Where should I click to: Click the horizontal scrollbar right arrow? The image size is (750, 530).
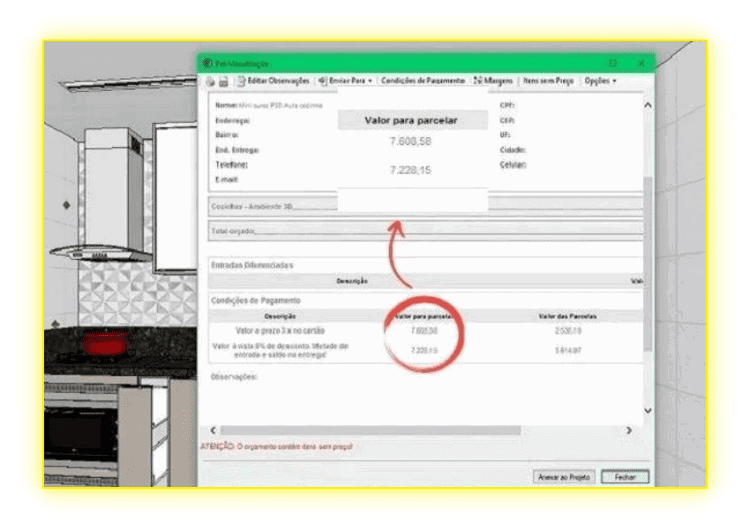(628, 430)
